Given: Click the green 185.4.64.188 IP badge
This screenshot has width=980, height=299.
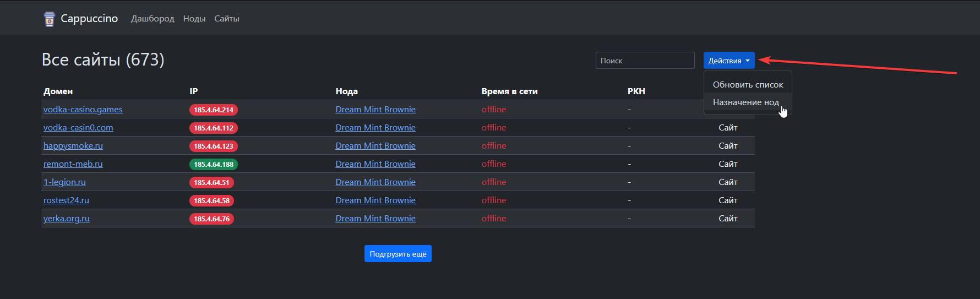Looking at the screenshot, I should tap(214, 164).
